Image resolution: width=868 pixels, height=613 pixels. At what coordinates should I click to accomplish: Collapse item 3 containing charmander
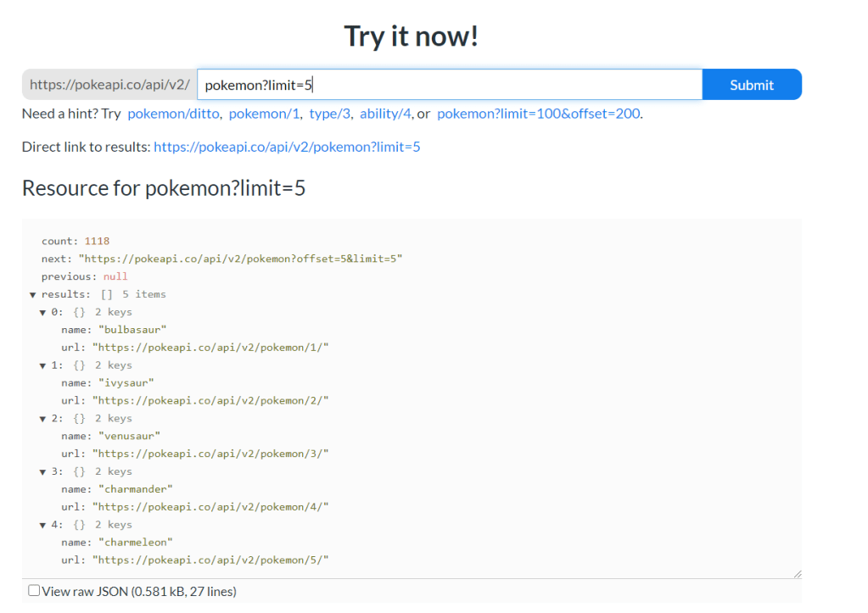click(43, 471)
